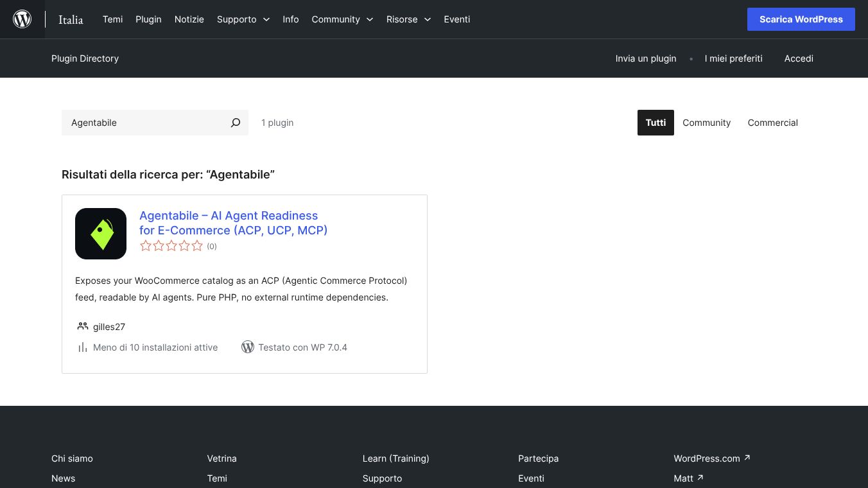Click the WordPress icon beside Testato con WP
The height and width of the screenshot is (488, 868).
(248, 347)
